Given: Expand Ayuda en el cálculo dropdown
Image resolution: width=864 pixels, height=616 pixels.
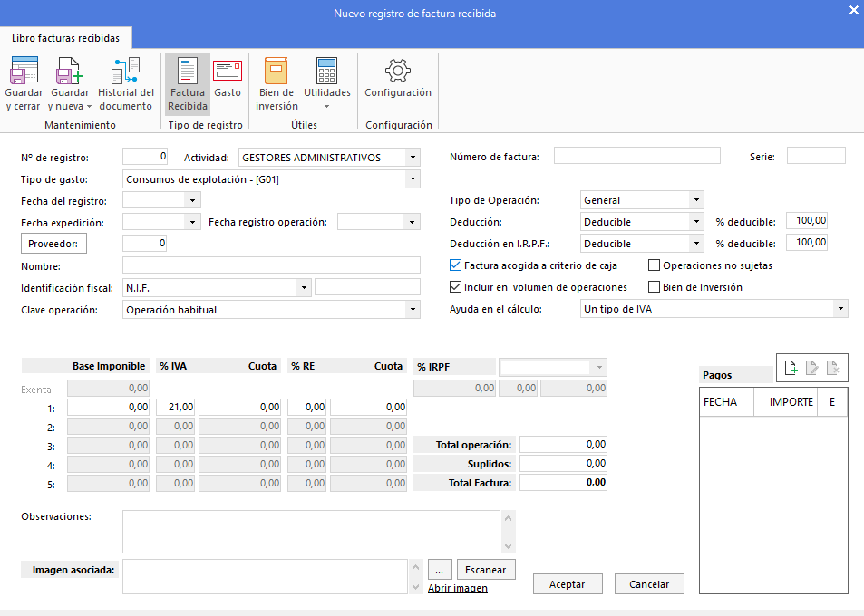Looking at the screenshot, I should click(840, 309).
